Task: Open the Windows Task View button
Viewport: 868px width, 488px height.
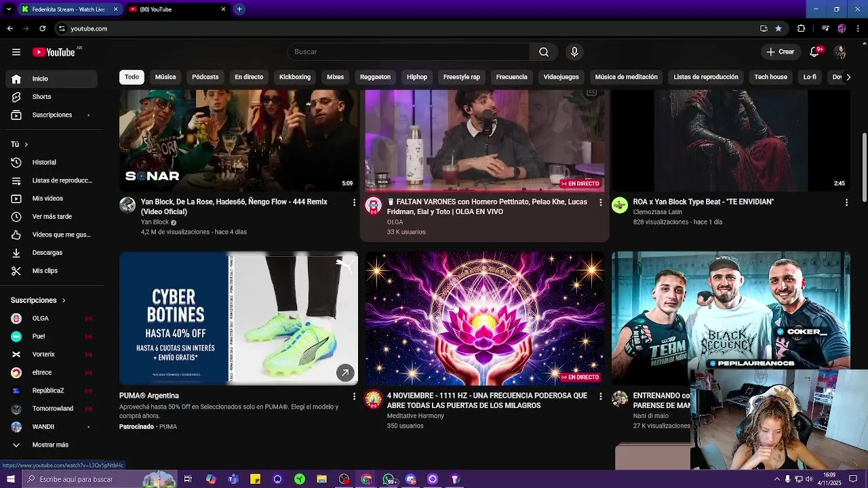Action: pyautogui.click(x=188, y=479)
